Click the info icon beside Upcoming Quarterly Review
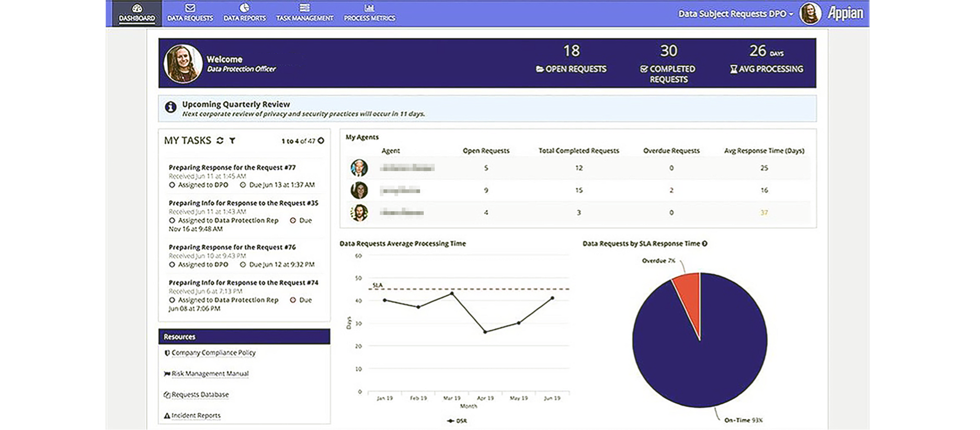This screenshot has height=430, width=980. [170, 107]
